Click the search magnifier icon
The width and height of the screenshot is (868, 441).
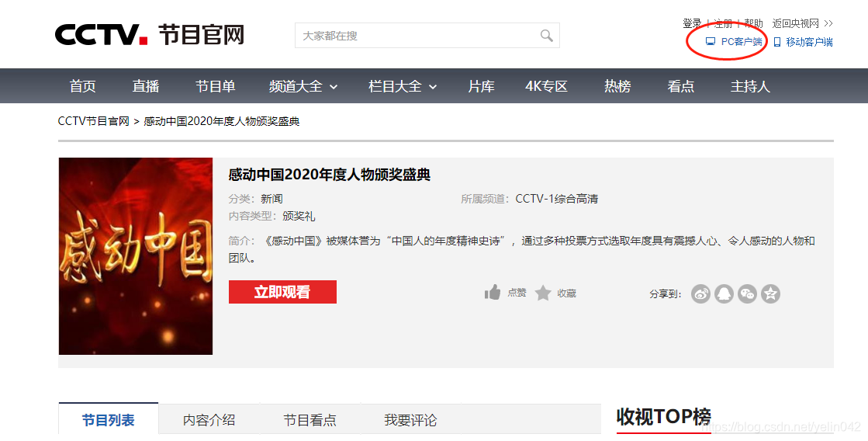click(546, 36)
